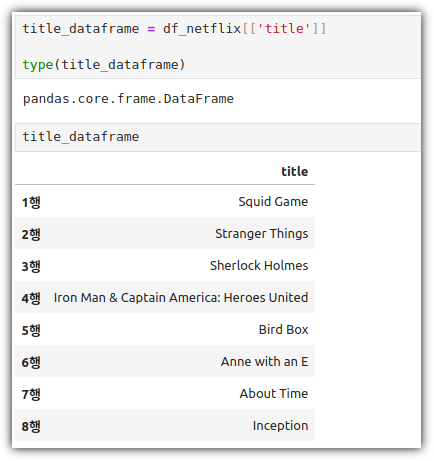The width and height of the screenshot is (434, 461).
Task: Select 'Iron Man & Captain America: Heroes United' cell
Action: 181,298
